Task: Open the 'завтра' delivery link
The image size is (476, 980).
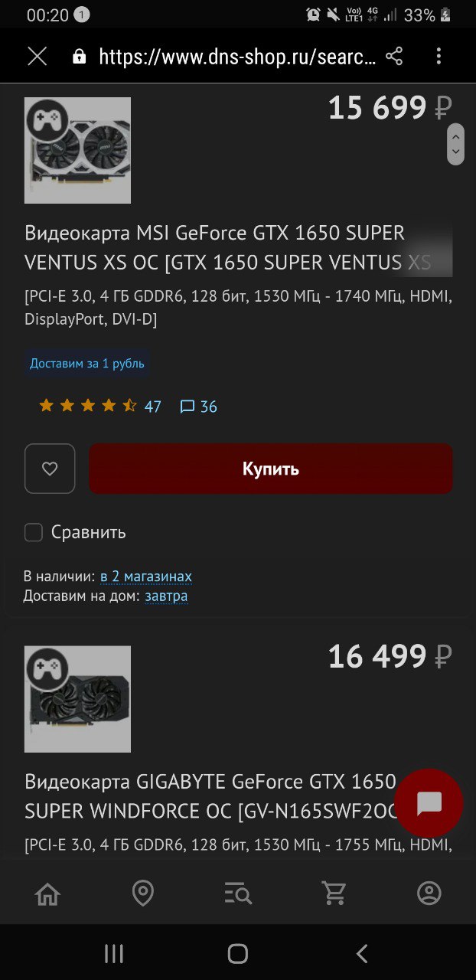Action: click(x=166, y=596)
